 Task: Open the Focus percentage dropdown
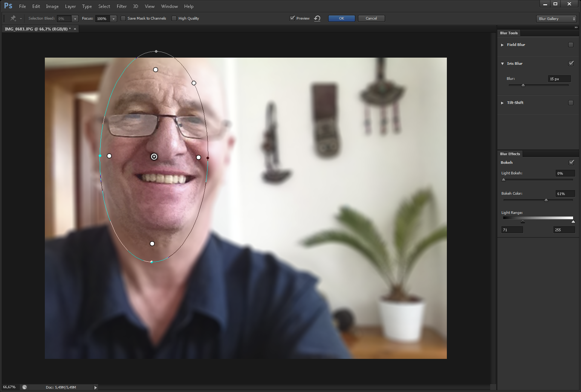click(x=113, y=18)
